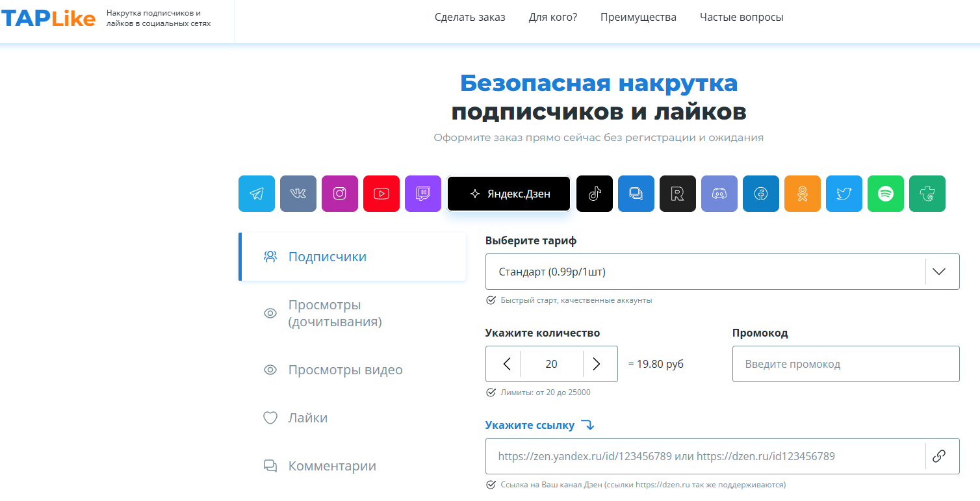Open the Для кого? nav link
The height and width of the screenshot is (501, 980).
click(553, 17)
